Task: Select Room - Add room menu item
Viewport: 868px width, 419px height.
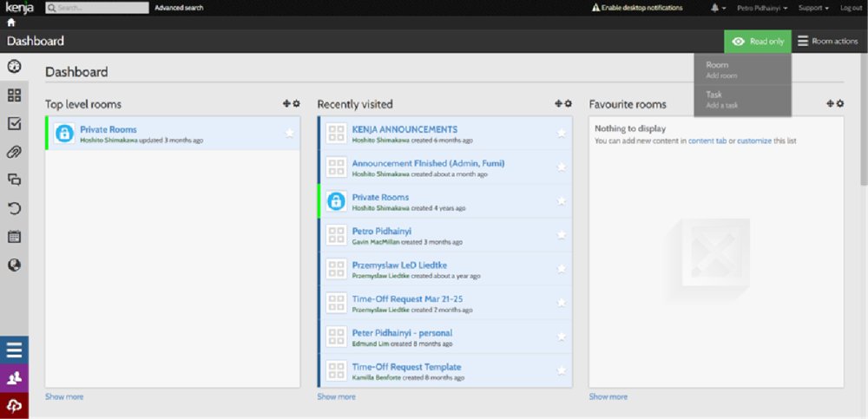Action: 742,69
